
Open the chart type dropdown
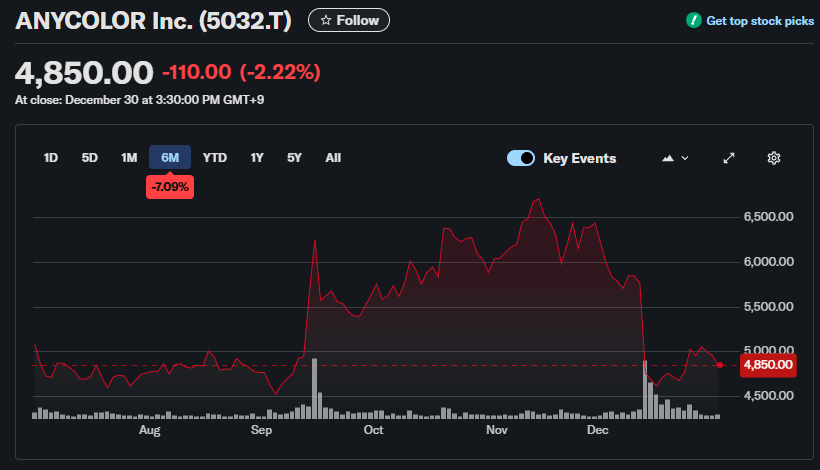[675, 158]
